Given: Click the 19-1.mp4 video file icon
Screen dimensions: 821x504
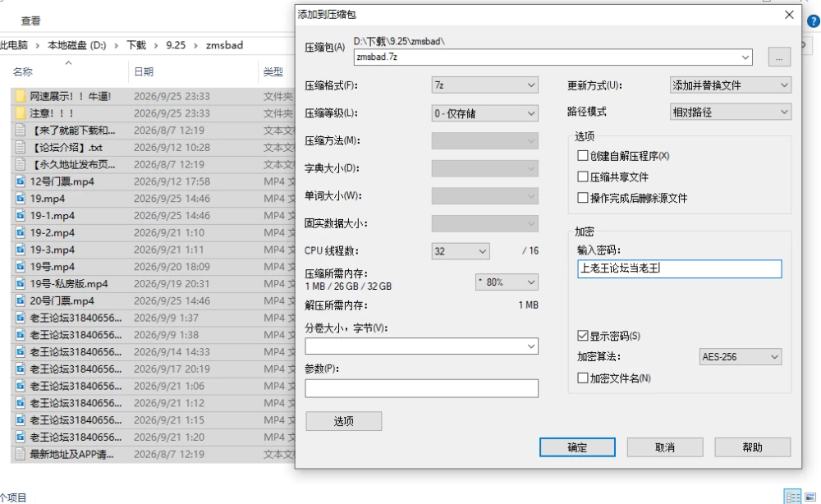Looking at the screenshot, I should (x=21, y=216).
